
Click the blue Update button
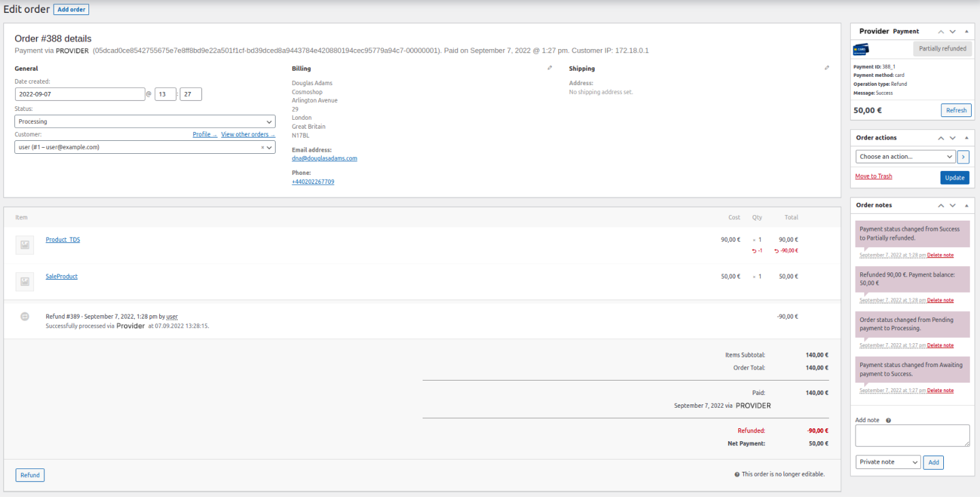pyautogui.click(x=954, y=178)
